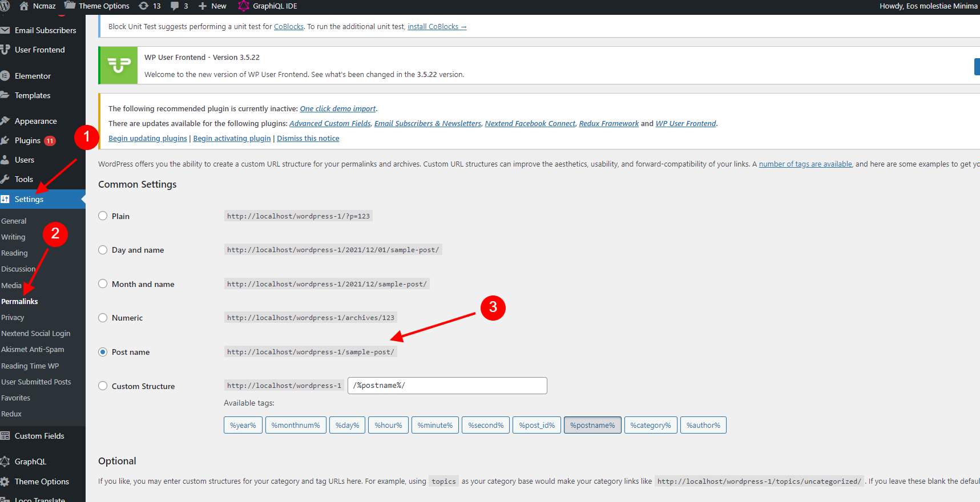Click the New plus icon in admin bar

coord(203,6)
